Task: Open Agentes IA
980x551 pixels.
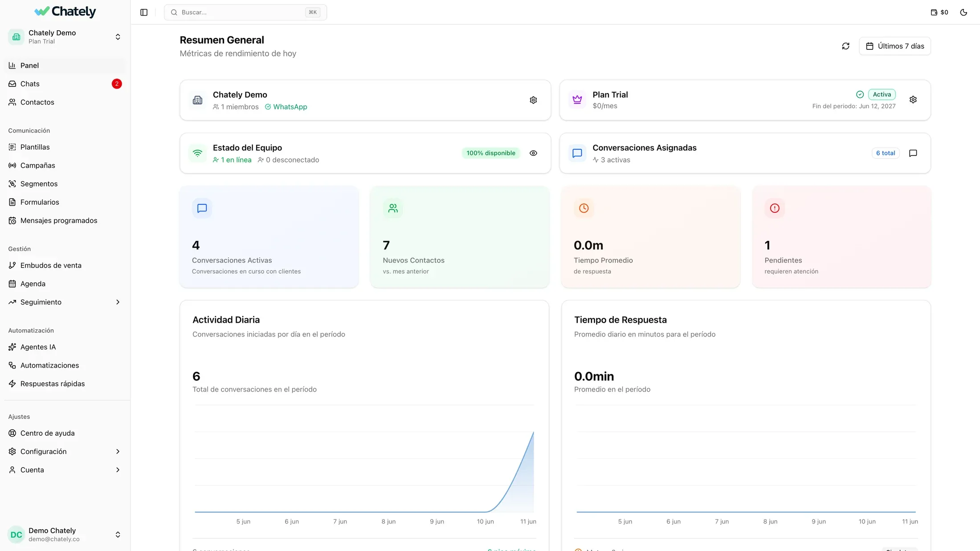Action: pyautogui.click(x=65, y=347)
